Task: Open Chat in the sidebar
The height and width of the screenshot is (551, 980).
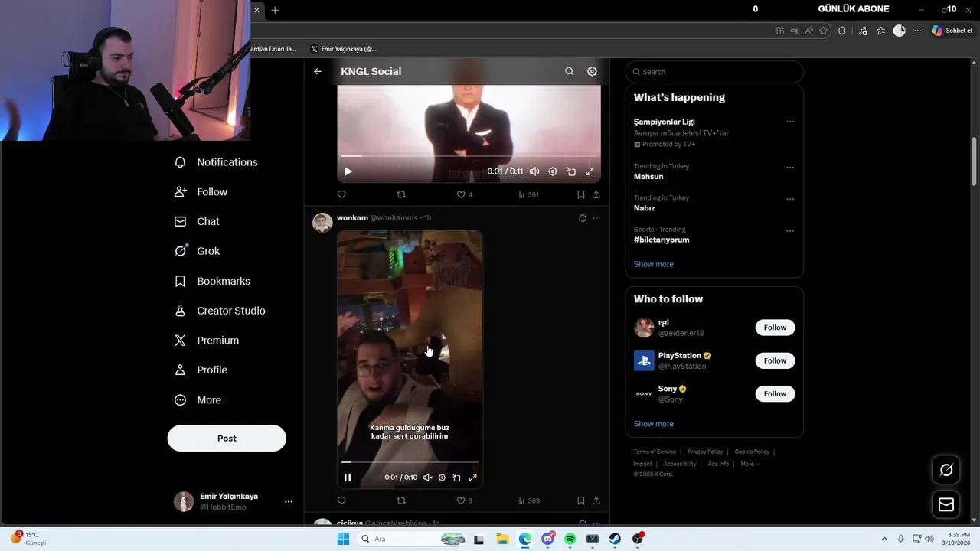Action: [x=197, y=221]
